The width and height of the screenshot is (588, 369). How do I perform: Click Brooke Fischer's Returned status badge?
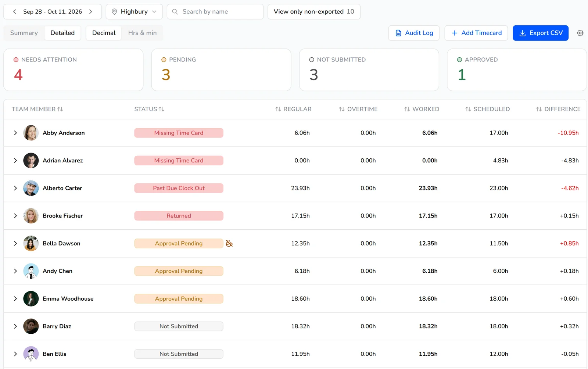pos(179,216)
